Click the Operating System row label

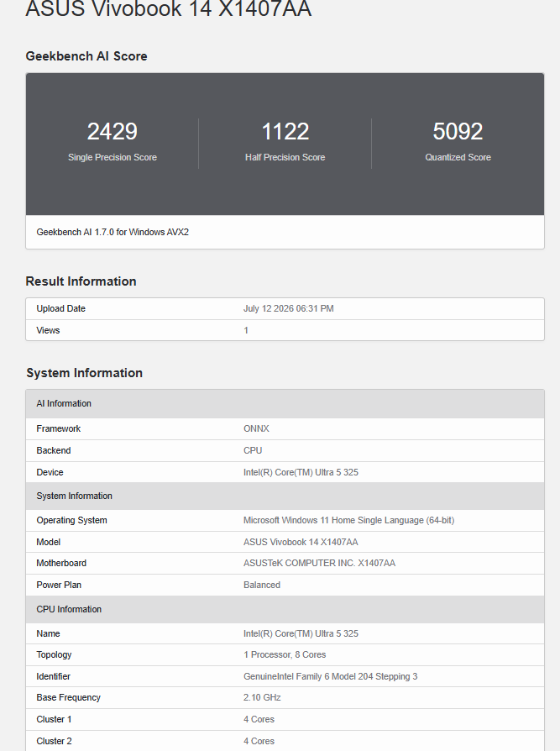point(72,520)
